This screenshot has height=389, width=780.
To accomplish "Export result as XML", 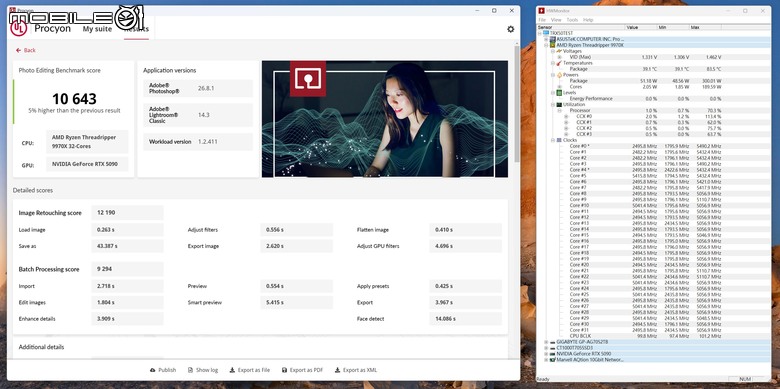I will (356, 370).
